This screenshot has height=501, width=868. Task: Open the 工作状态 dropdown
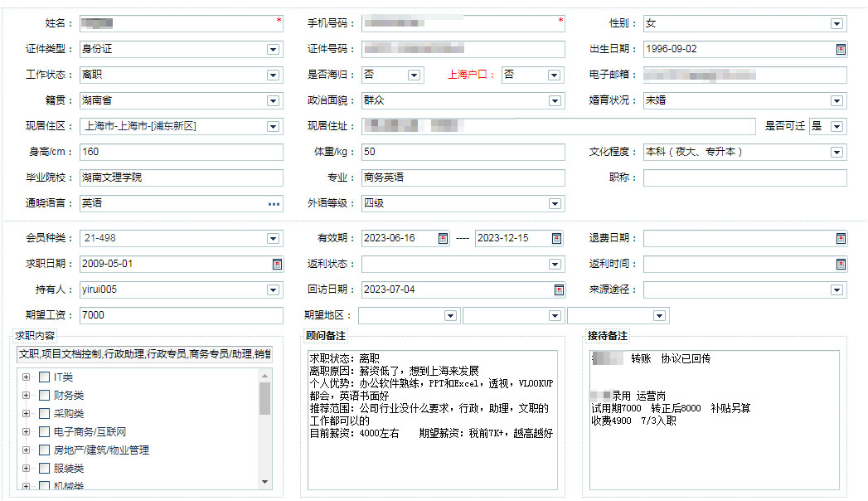(273, 75)
